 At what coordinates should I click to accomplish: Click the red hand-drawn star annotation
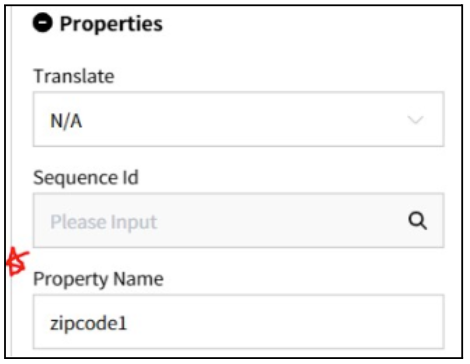point(17,262)
